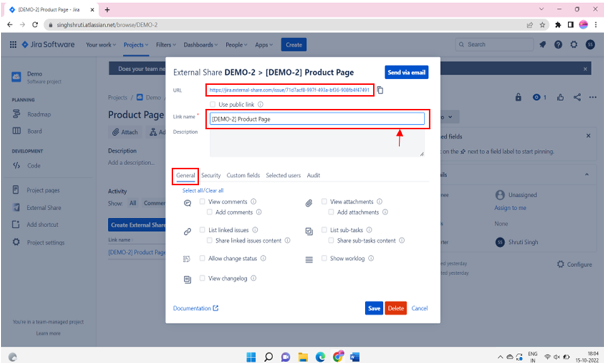Image resolution: width=605 pixels, height=364 pixels.
Task: Click the Clear all link
Action: [x=214, y=190]
